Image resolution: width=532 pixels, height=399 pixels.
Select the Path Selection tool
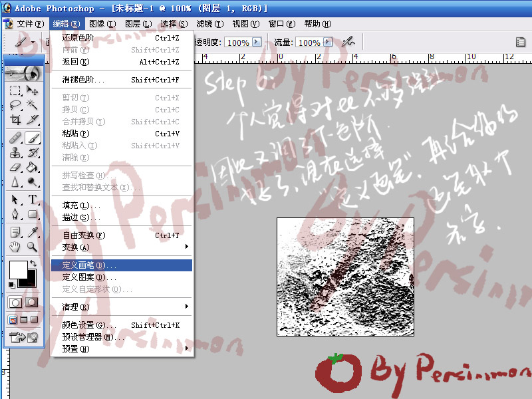tap(15, 199)
